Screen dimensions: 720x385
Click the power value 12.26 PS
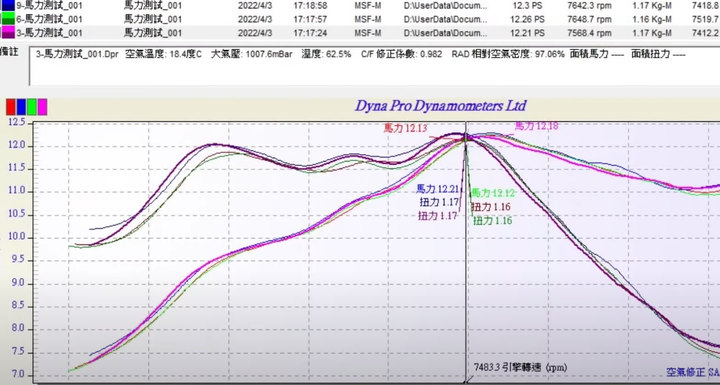point(528,19)
